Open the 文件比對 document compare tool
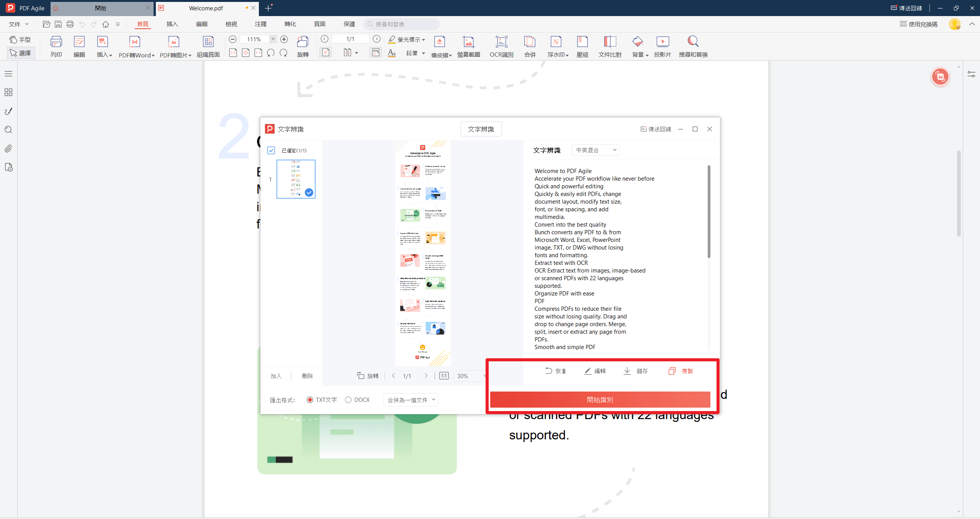980x519 pixels. [610, 46]
